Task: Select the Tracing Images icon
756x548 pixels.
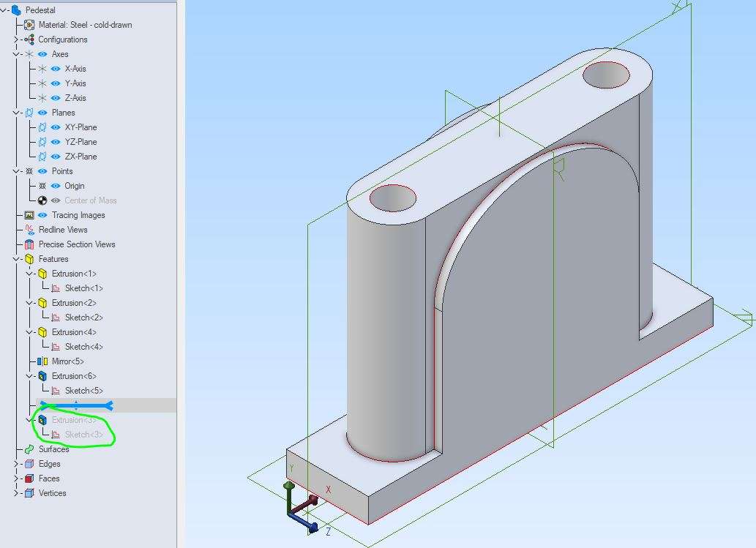Action: (29, 215)
